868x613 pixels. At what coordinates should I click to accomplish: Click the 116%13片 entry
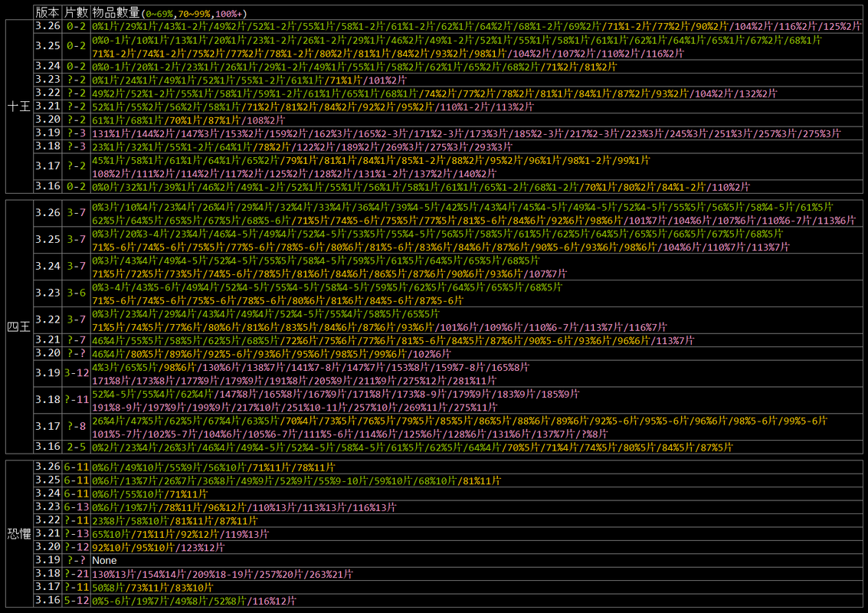374,507
